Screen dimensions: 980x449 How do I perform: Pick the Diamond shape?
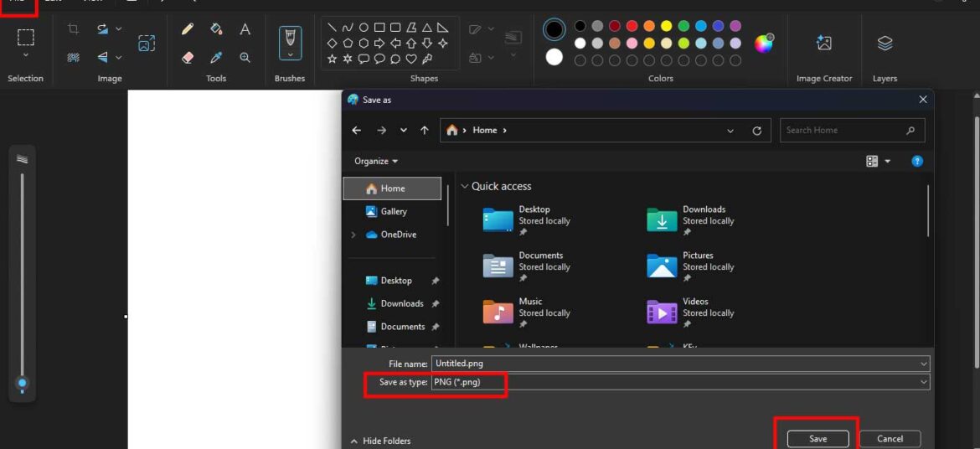pyautogui.click(x=332, y=44)
